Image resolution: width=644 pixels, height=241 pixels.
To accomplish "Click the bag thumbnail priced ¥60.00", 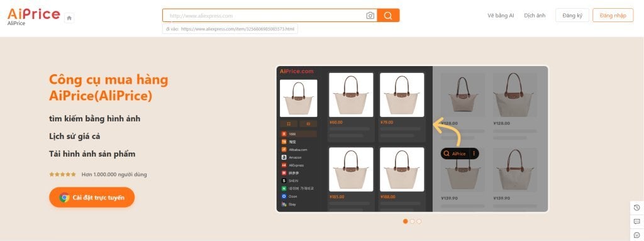I will pyautogui.click(x=351, y=95).
